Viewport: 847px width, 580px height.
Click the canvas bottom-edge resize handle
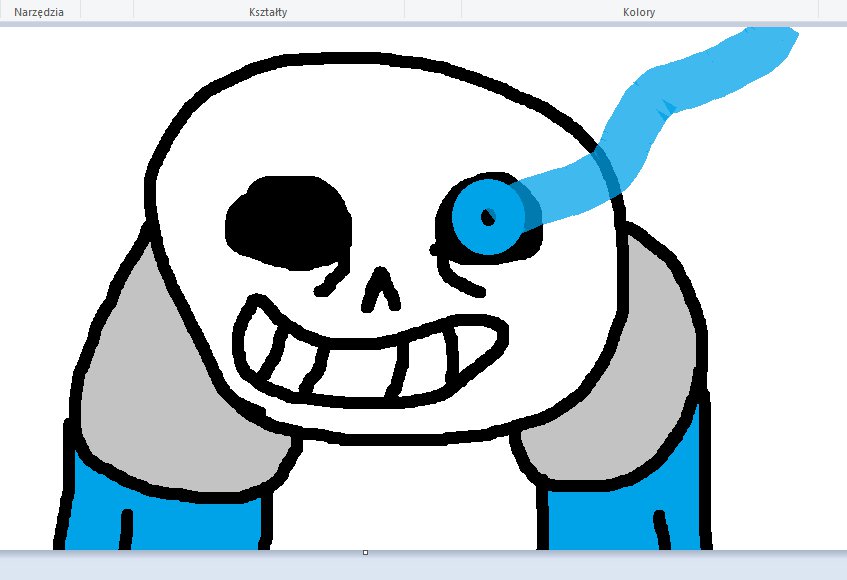366,552
